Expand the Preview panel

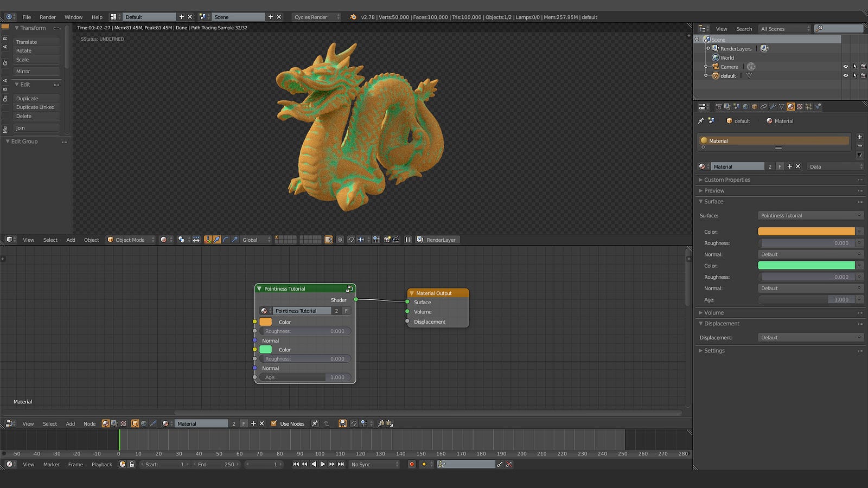point(714,191)
